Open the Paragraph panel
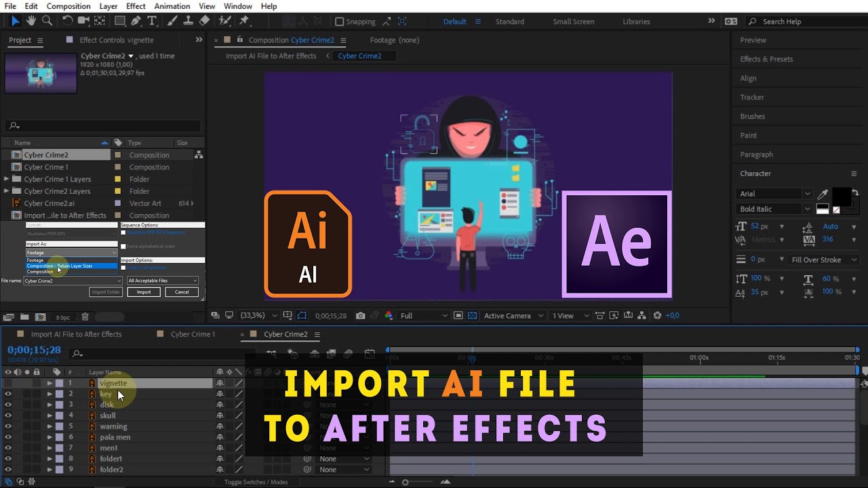The height and width of the screenshot is (488, 868). [756, 155]
